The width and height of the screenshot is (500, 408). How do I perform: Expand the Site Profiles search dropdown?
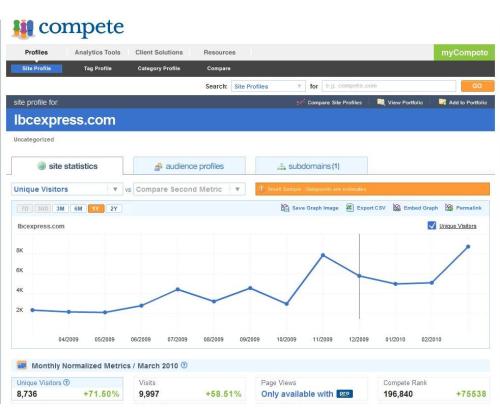268,86
